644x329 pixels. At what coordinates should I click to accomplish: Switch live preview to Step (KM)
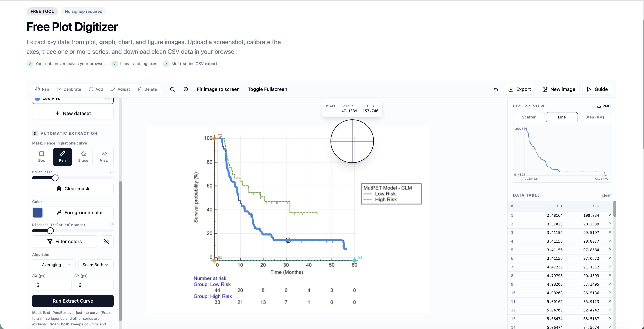[595, 117]
